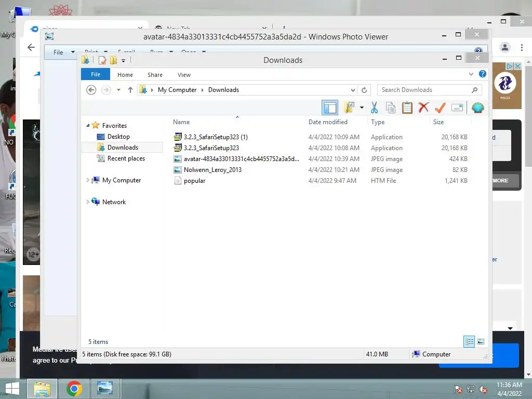532x399 pixels.
Task: Open File Explorer from the taskbar
Action: coord(42,389)
